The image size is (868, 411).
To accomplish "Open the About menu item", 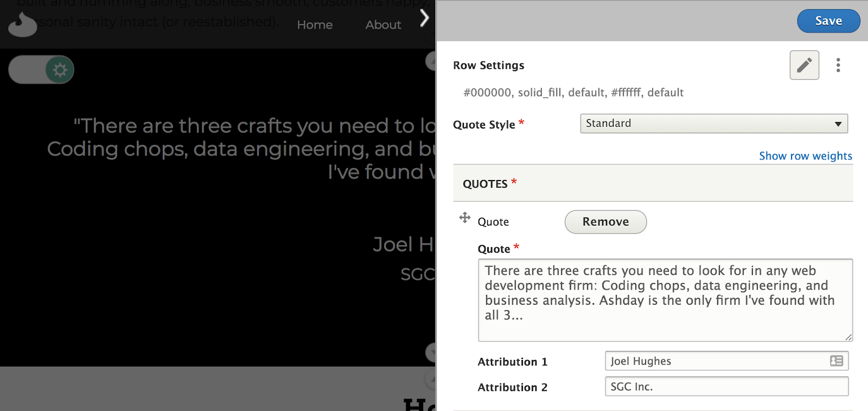I will (x=383, y=25).
